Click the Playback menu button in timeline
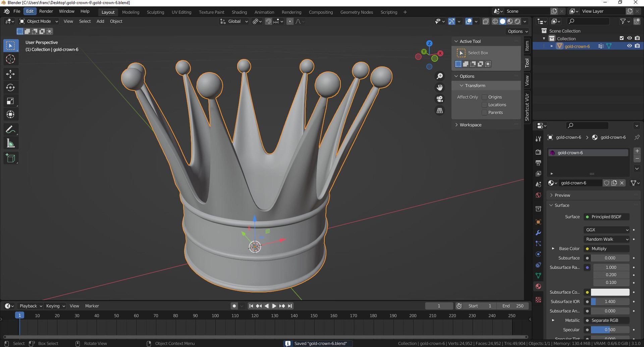 click(30, 306)
